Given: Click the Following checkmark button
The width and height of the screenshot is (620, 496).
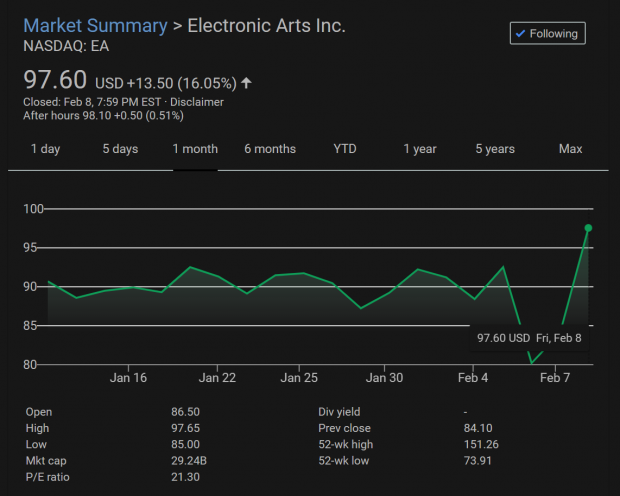Looking at the screenshot, I should pyautogui.click(x=548, y=33).
